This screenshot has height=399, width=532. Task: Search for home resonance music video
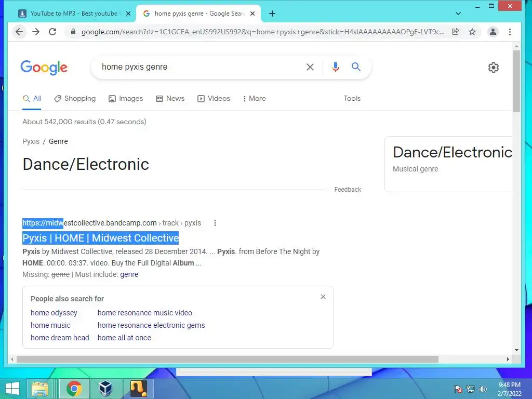(145, 313)
